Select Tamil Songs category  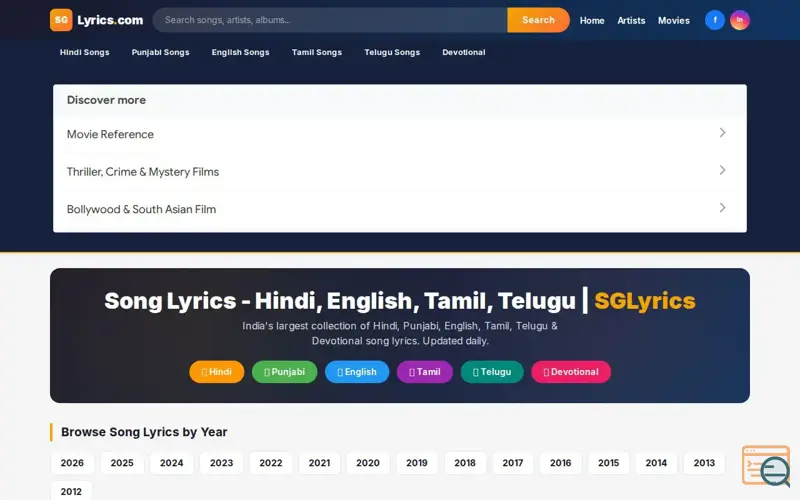coord(317,52)
